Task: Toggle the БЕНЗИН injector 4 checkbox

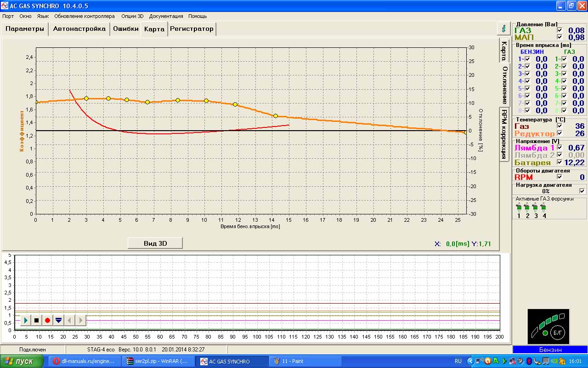Action: tap(527, 81)
